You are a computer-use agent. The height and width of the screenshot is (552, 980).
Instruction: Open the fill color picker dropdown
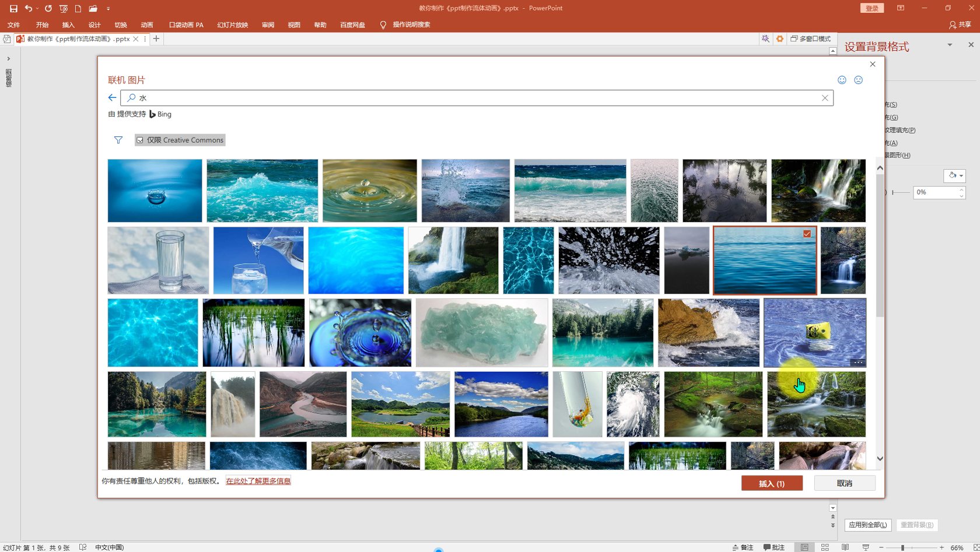point(955,175)
